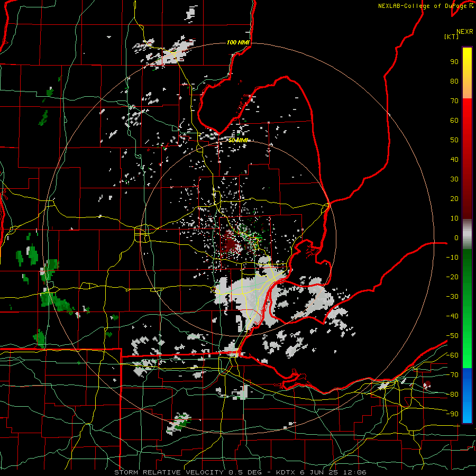Click the positive 60 scale value
Screen dimensions: 476x476
click(454, 120)
